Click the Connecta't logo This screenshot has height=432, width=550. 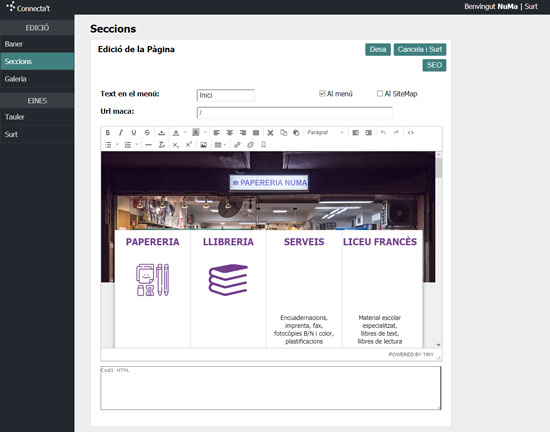[28, 7]
